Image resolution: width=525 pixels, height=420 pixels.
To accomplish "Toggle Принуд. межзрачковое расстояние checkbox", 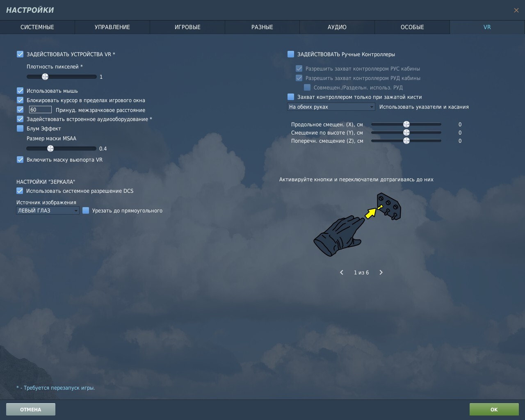I will coord(20,110).
